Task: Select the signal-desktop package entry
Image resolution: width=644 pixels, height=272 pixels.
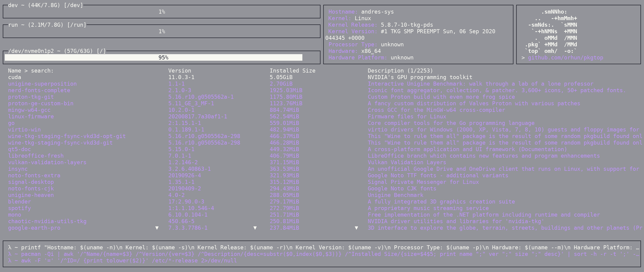Action: (x=31, y=182)
